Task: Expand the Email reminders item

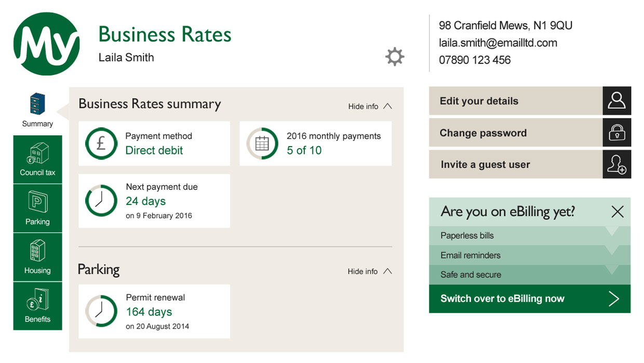Action: point(530,255)
